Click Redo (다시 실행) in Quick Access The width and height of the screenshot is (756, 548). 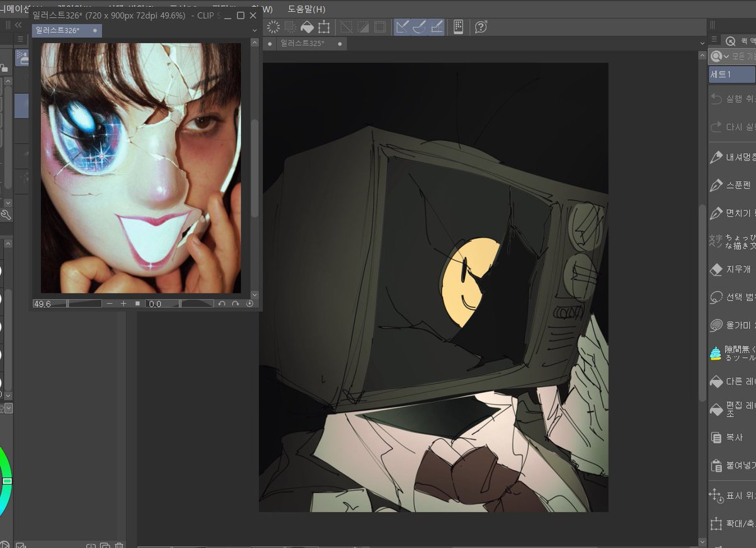click(733, 127)
